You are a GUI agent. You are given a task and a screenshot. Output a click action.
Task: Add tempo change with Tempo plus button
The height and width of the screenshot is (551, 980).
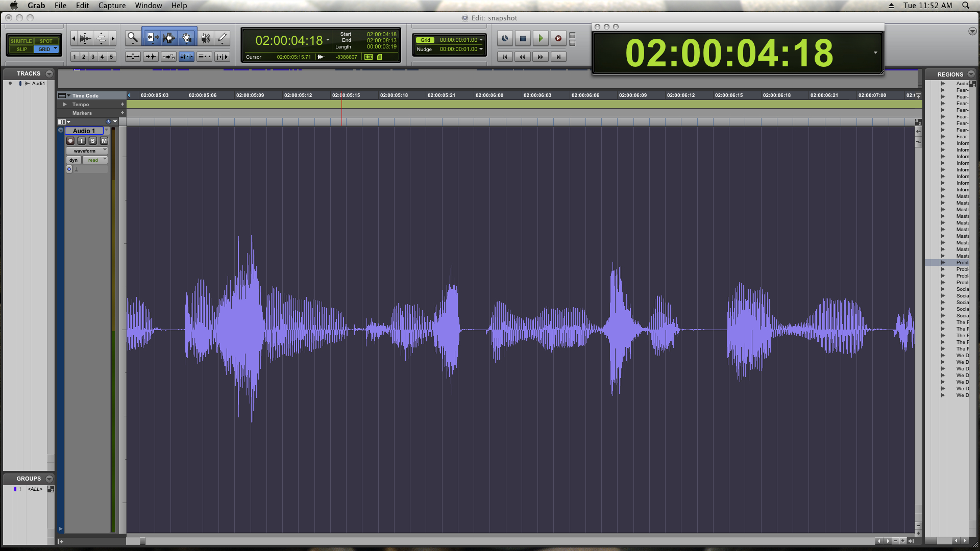point(122,104)
